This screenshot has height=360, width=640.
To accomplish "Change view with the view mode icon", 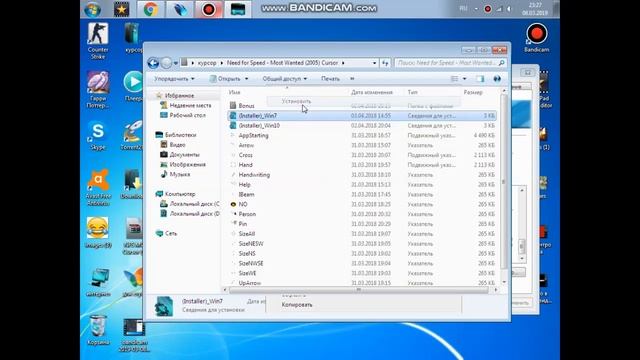I will click(x=454, y=79).
